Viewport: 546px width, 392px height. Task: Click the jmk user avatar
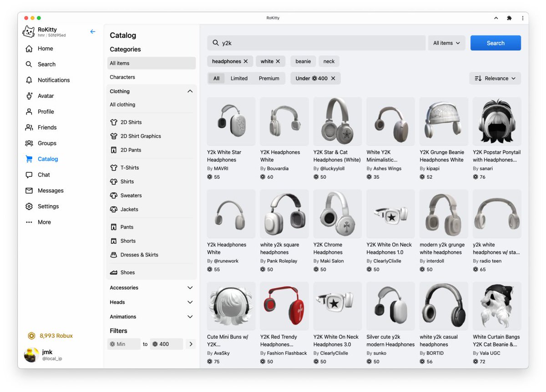point(31,355)
